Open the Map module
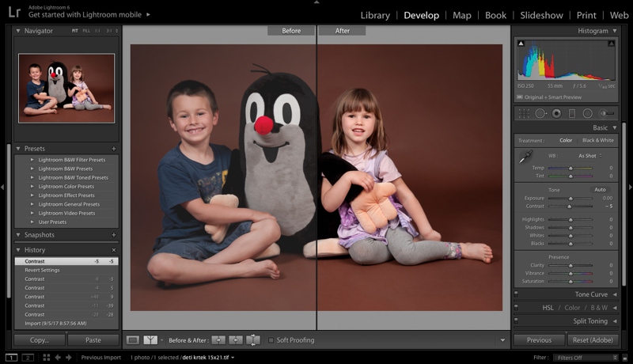The height and width of the screenshot is (364, 633). 462,15
